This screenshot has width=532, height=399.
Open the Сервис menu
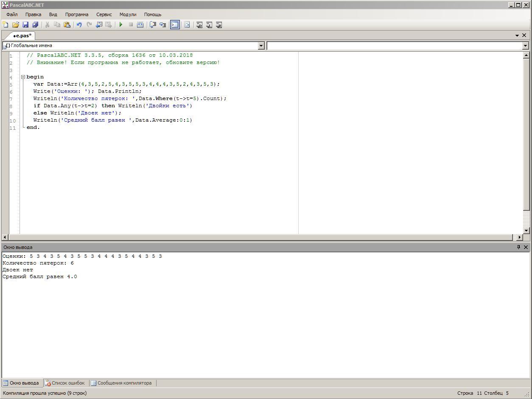tap(104, 14)
